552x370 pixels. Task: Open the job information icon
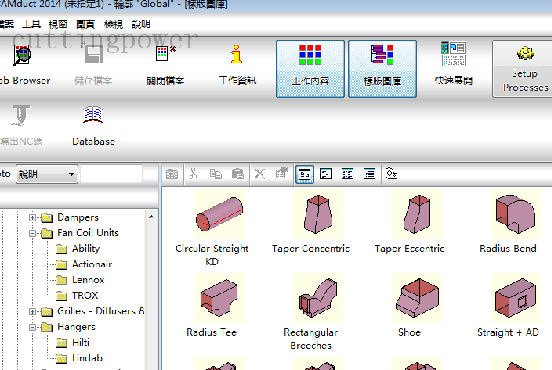[x=237, y=54]
